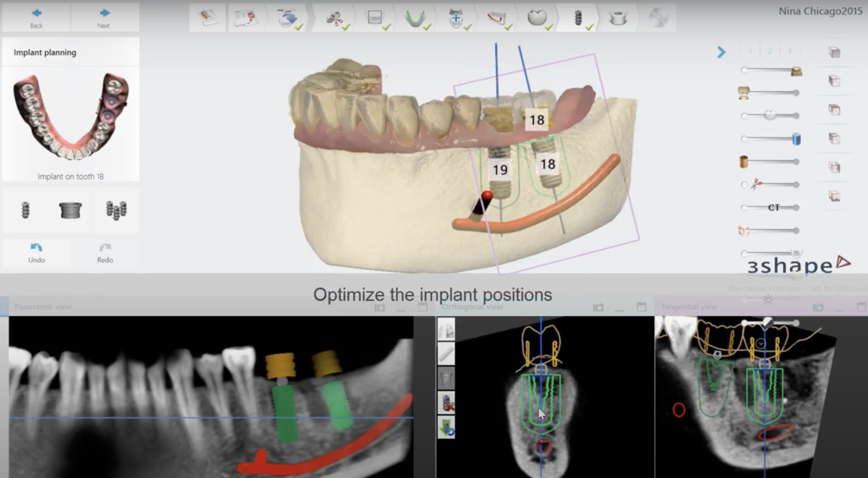Open the implant planning workflow step tab
This screenshot has width=868, height=478.
pos(578,18)
